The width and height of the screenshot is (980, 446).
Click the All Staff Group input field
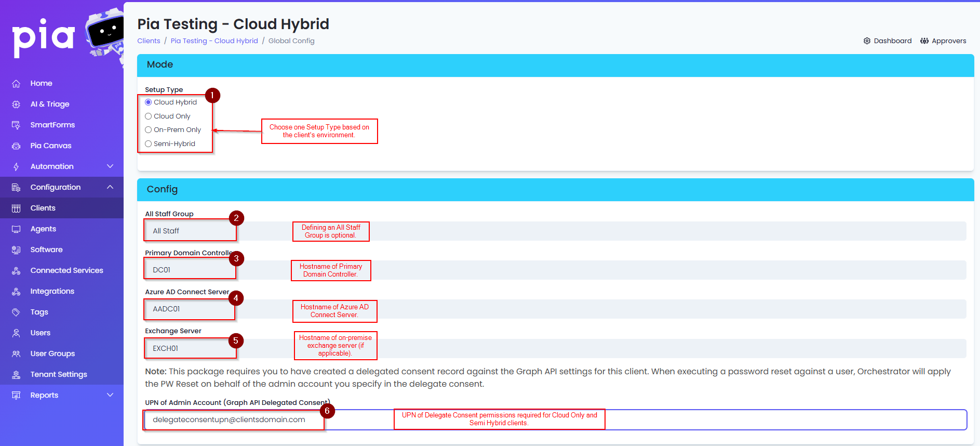point(556,231)
